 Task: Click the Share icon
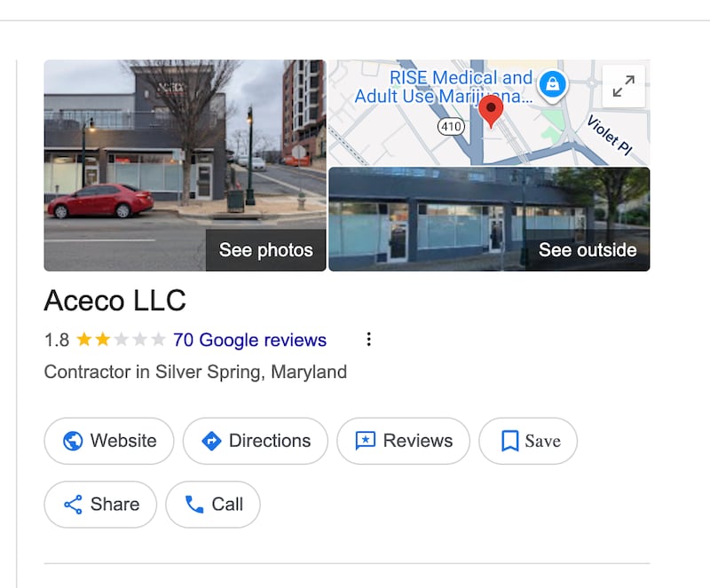[x=75, y=504]
